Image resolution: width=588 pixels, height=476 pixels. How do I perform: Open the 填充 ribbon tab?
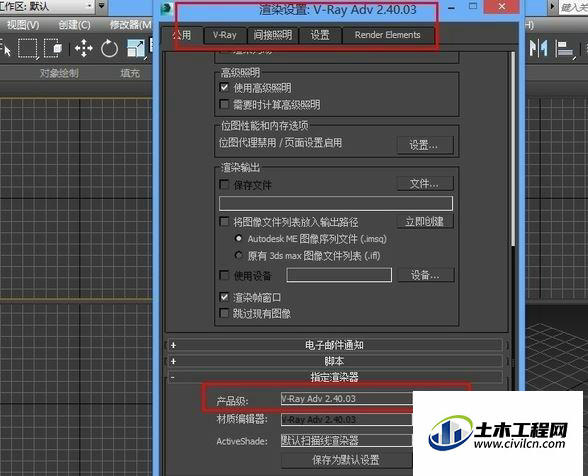pyautogui.click(x=130, y=73)
